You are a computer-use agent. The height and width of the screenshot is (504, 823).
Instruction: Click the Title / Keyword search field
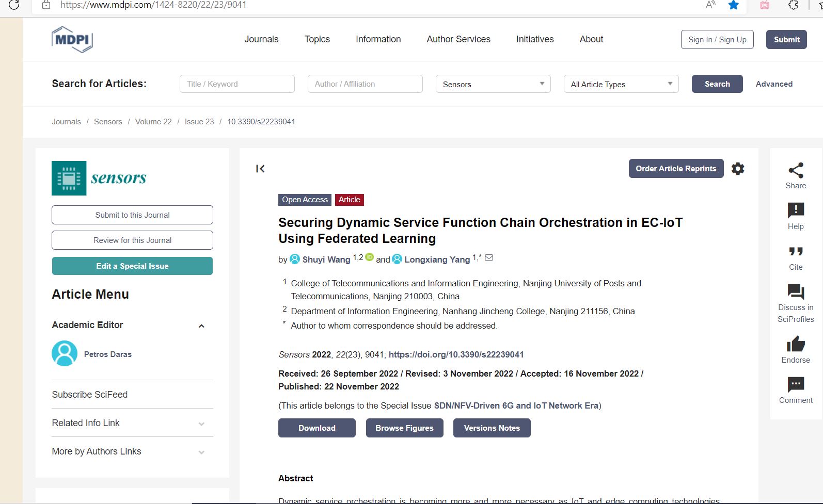(x=237, y=84)
